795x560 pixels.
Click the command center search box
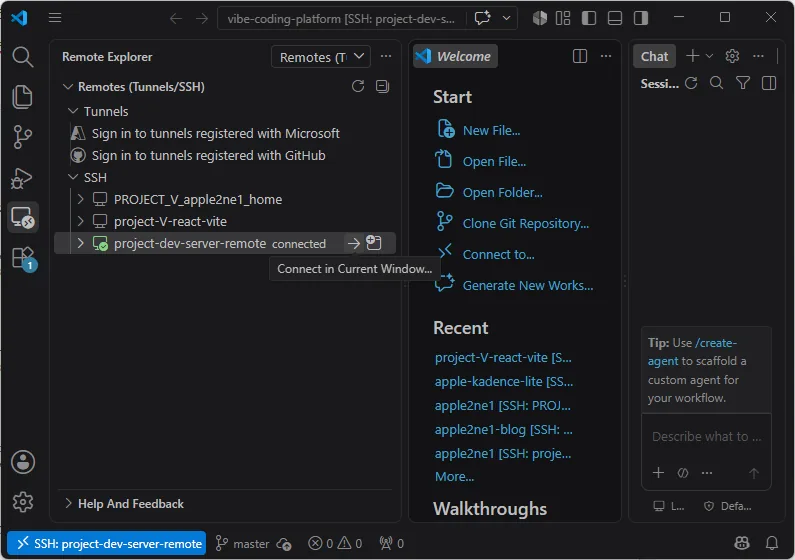[341, 19]
